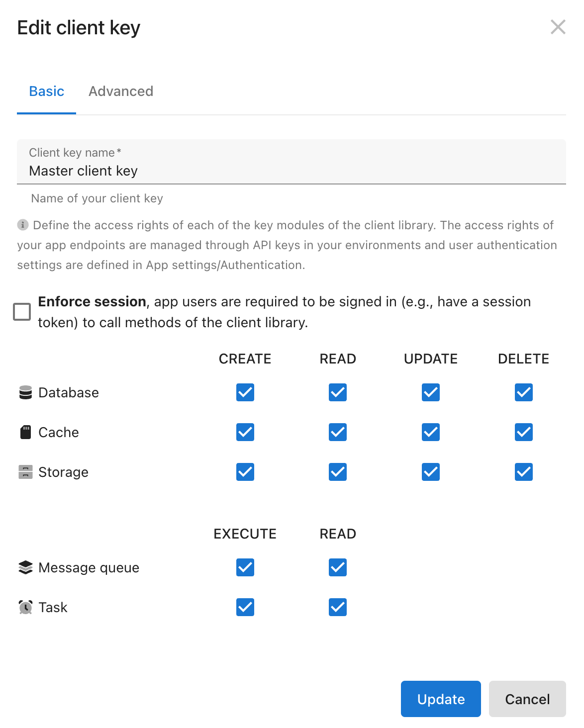Switch to the Advanced tab
This screenshot has height=728, width=584.
coord(121,91)
